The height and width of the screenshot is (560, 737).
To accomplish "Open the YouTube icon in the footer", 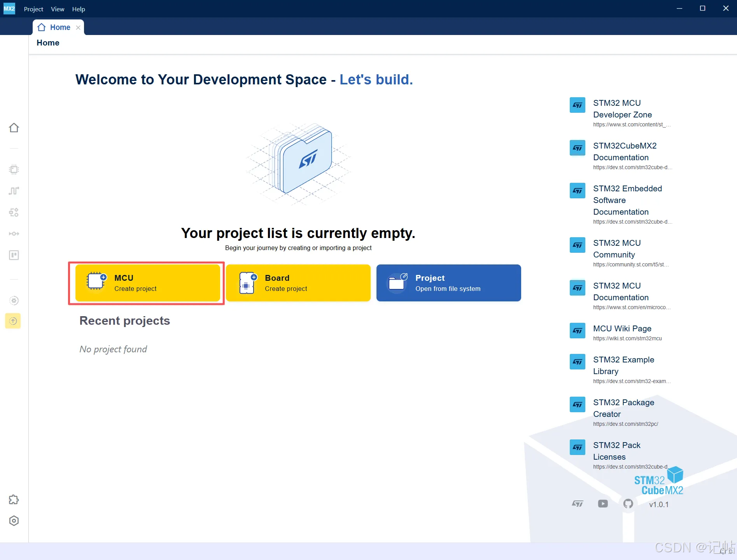I will [603, 504].
